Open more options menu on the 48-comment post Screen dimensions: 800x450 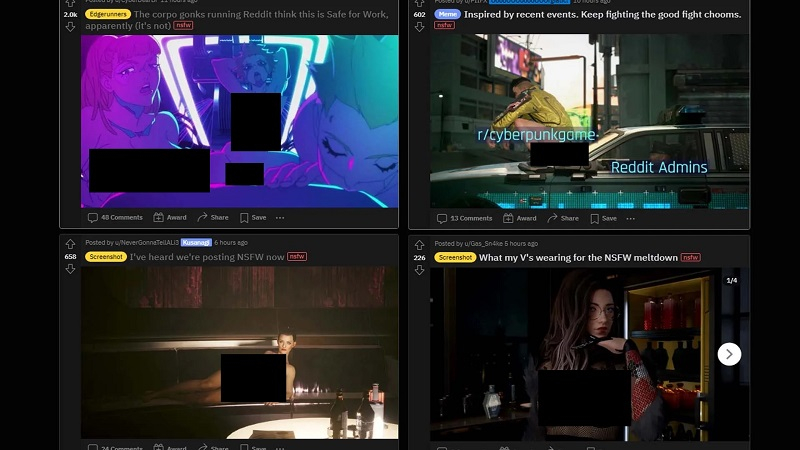(280, 217)
